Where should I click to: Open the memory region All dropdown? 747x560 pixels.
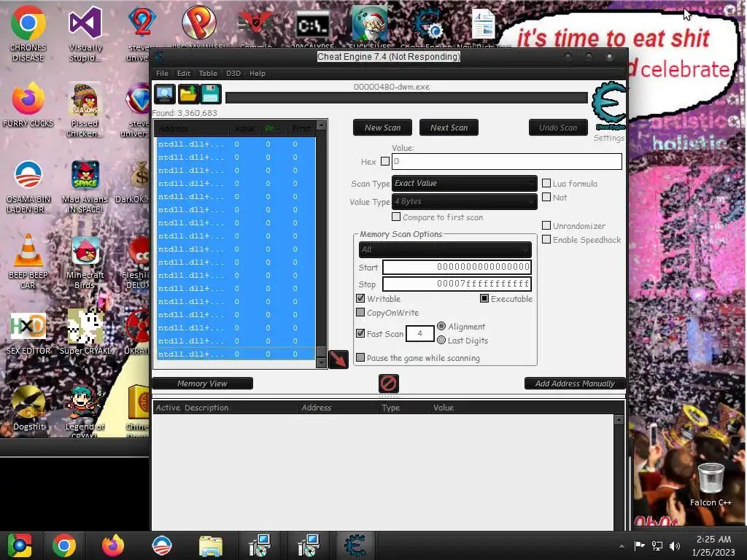[x=445, y=249]
